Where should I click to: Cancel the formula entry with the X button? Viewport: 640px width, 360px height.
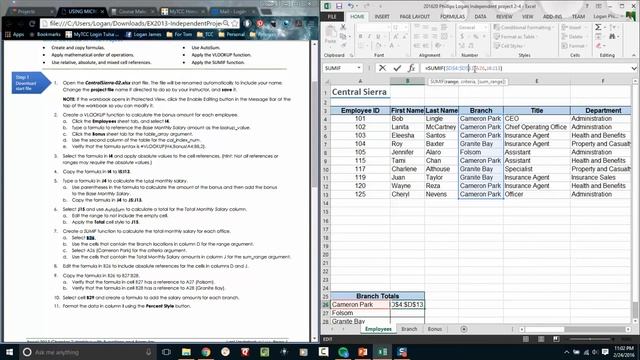point(382,68)
